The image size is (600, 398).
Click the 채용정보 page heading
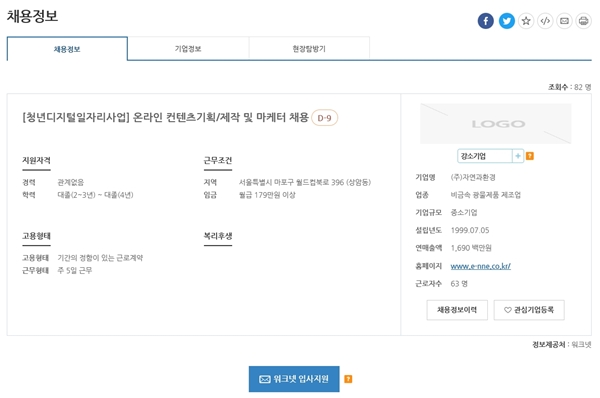click(33, 16)
